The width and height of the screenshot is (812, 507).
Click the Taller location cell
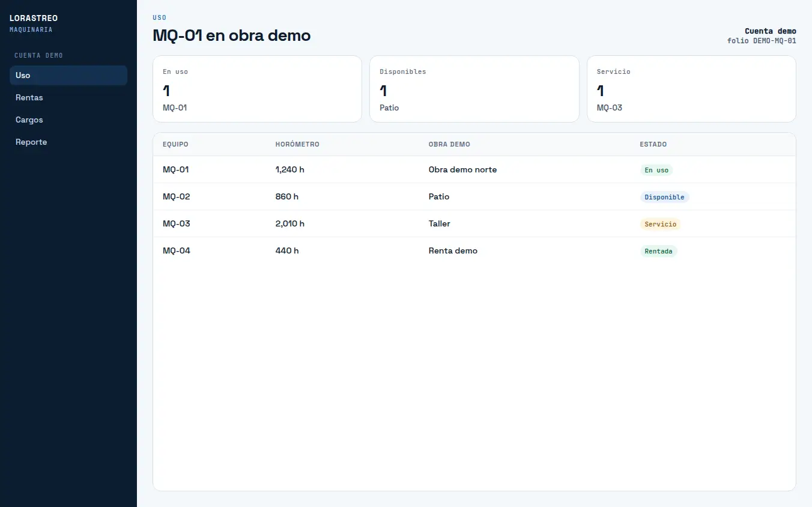coord(440,223)
